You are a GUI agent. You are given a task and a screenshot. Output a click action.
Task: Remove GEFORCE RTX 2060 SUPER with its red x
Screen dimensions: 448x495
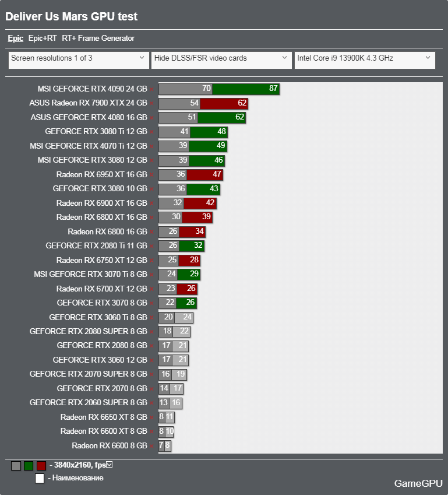tap(151, 403)
